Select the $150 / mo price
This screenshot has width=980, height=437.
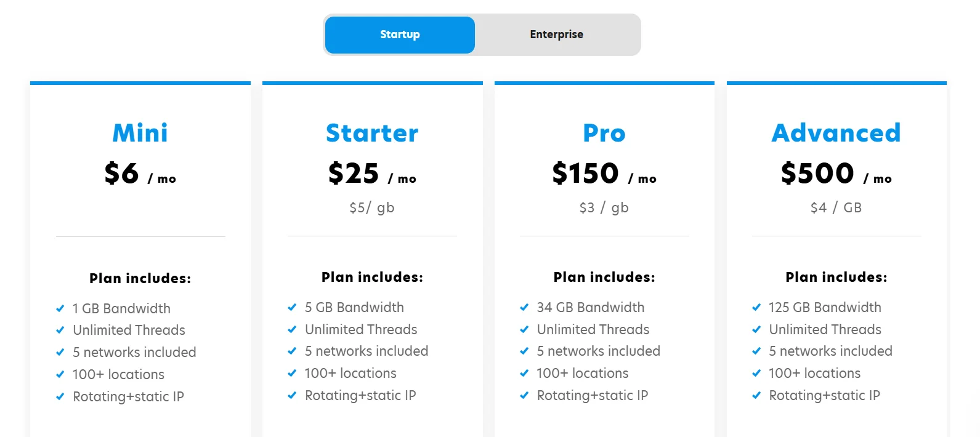(604, 174)
